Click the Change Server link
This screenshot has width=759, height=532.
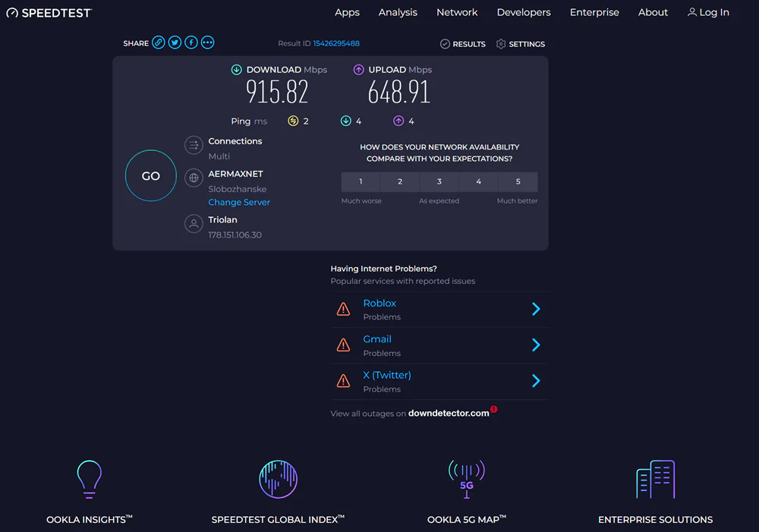coord(239,203)
